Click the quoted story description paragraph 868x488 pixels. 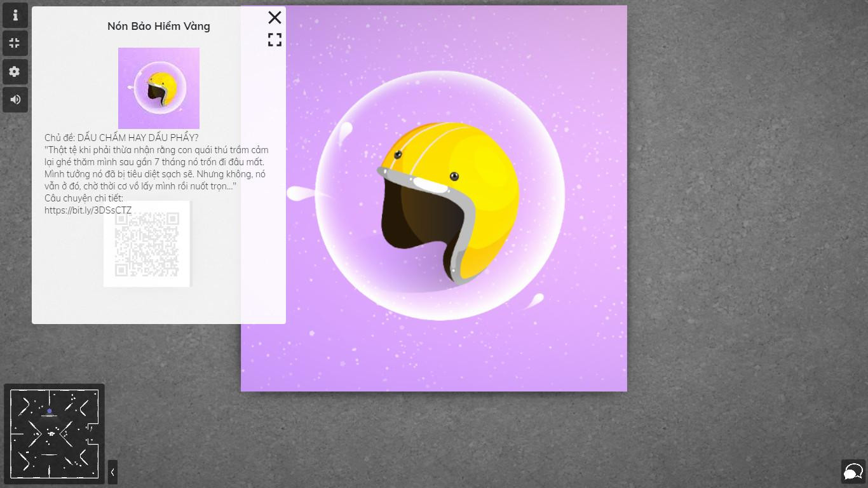pos(156,168)
